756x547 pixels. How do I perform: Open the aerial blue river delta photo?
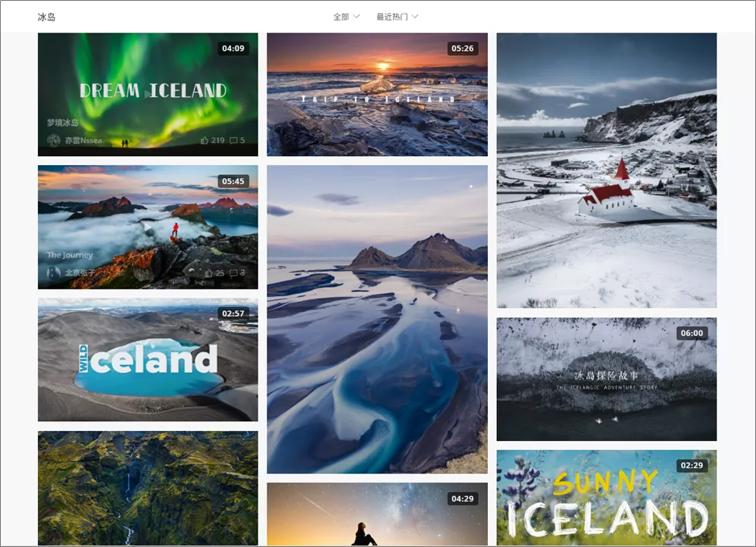(377, 319)
